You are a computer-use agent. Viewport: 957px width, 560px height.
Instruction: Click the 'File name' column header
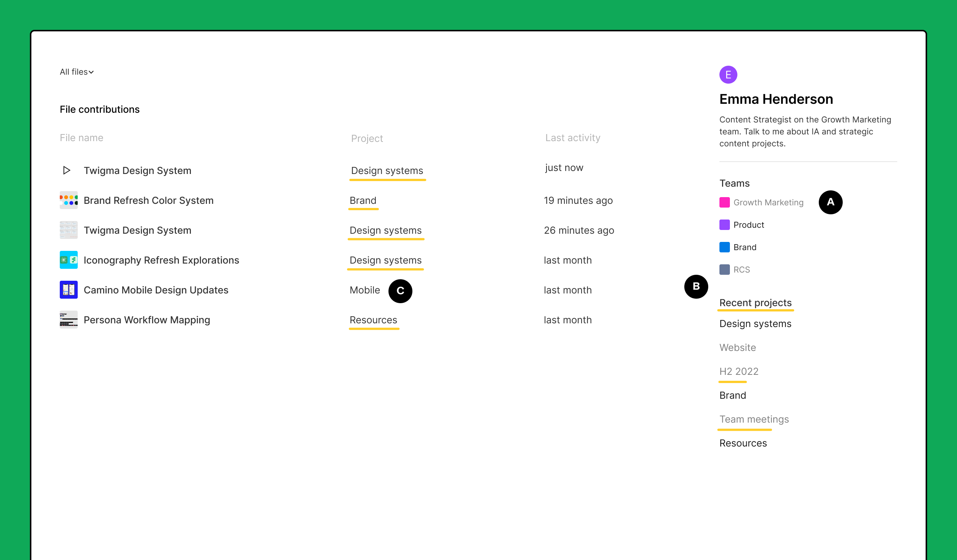(x=81, y=138)
